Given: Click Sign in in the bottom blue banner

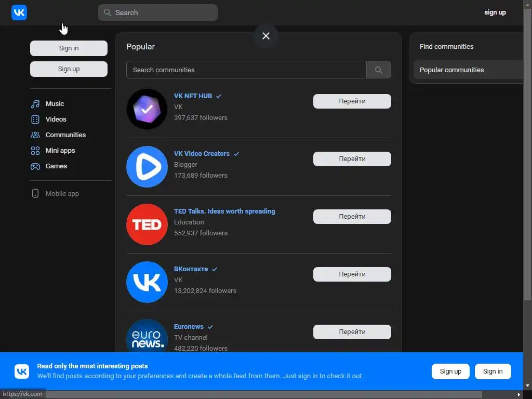Looking at the screenshot, I should [x=493, y=371].
